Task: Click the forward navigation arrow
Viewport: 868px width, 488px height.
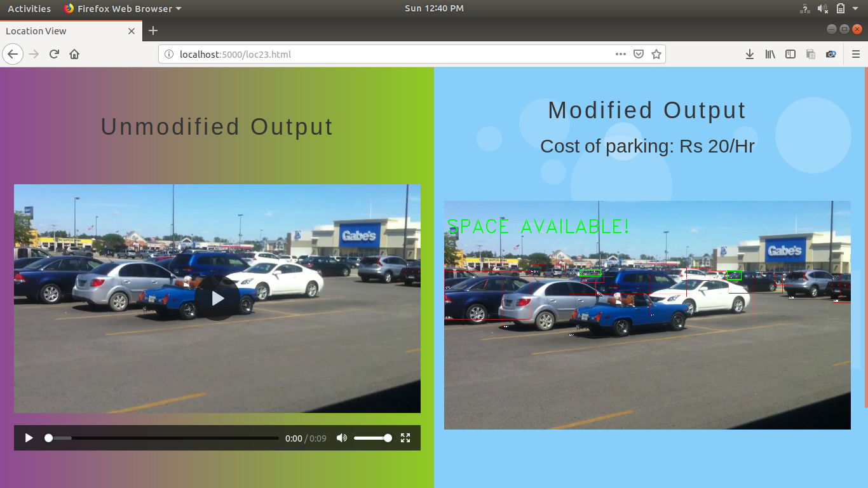Action: click(x=34, y=54)
